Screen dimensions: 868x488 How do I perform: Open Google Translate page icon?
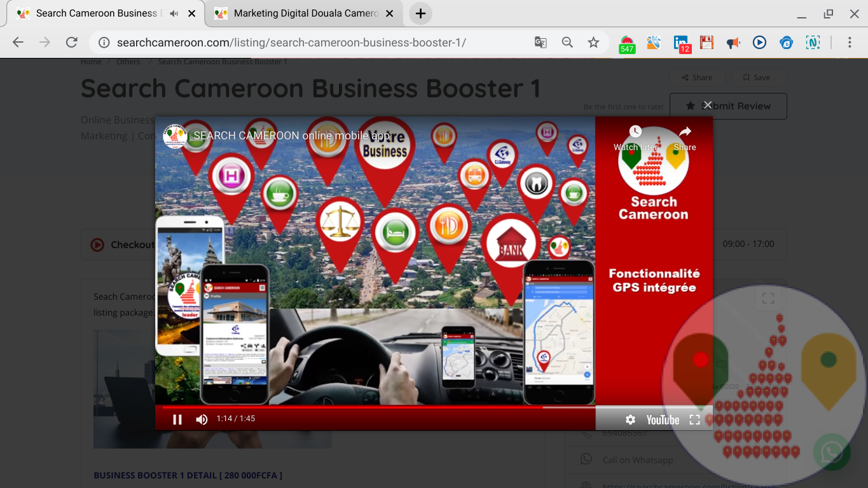pos(541,43)
